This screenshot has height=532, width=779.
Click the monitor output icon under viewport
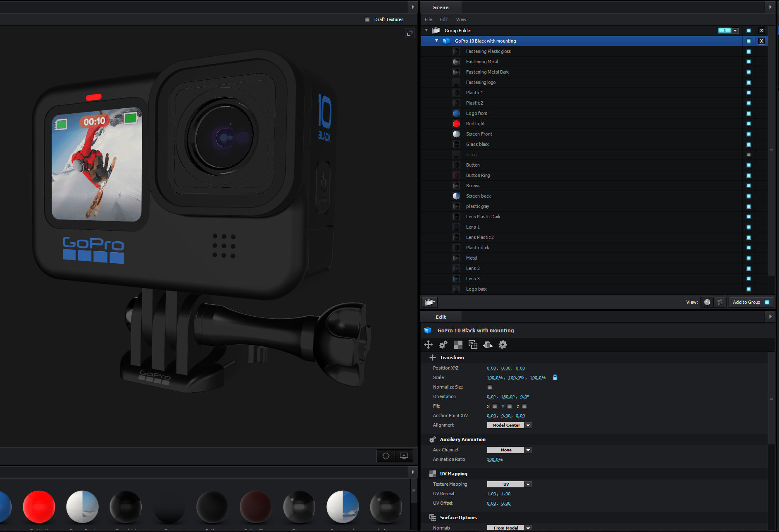pyautogui.click(x=404, y=456)
